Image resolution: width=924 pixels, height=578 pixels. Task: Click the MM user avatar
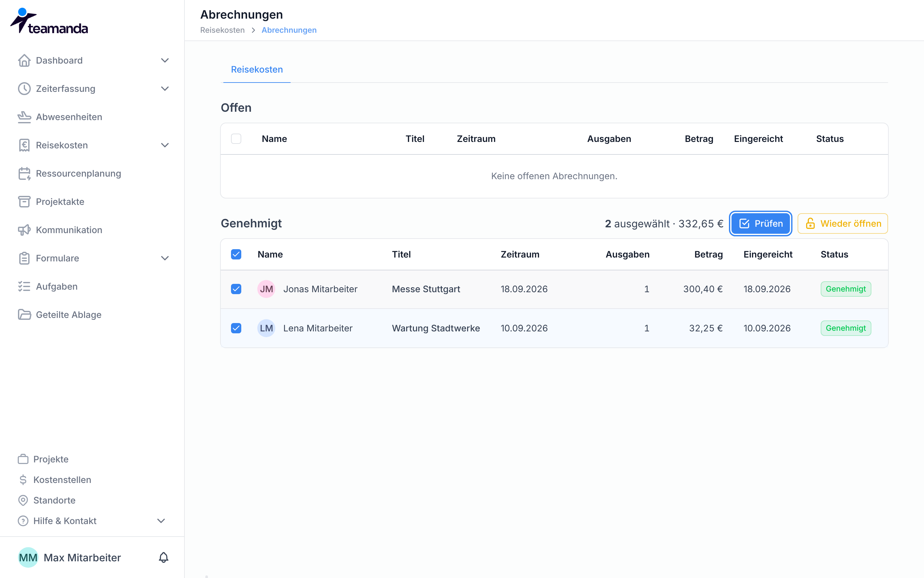coord(28,558)
